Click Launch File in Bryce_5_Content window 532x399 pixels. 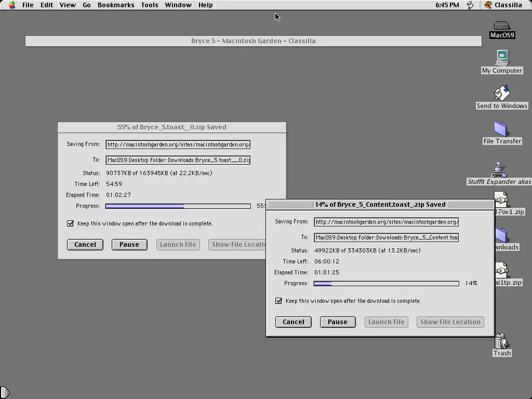(387, 322)
